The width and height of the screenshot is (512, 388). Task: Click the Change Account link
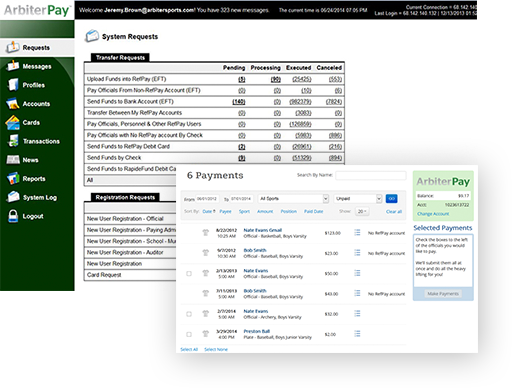(433, 214)
